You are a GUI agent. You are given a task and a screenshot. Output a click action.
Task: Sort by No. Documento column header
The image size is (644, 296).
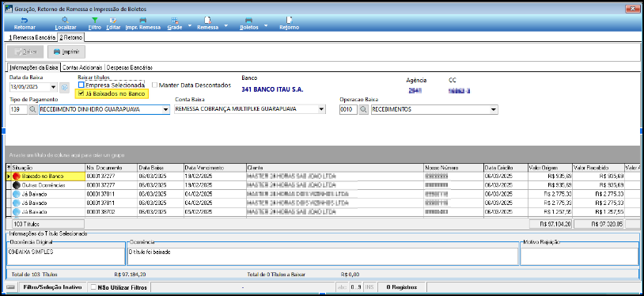(x=111, y=168)
